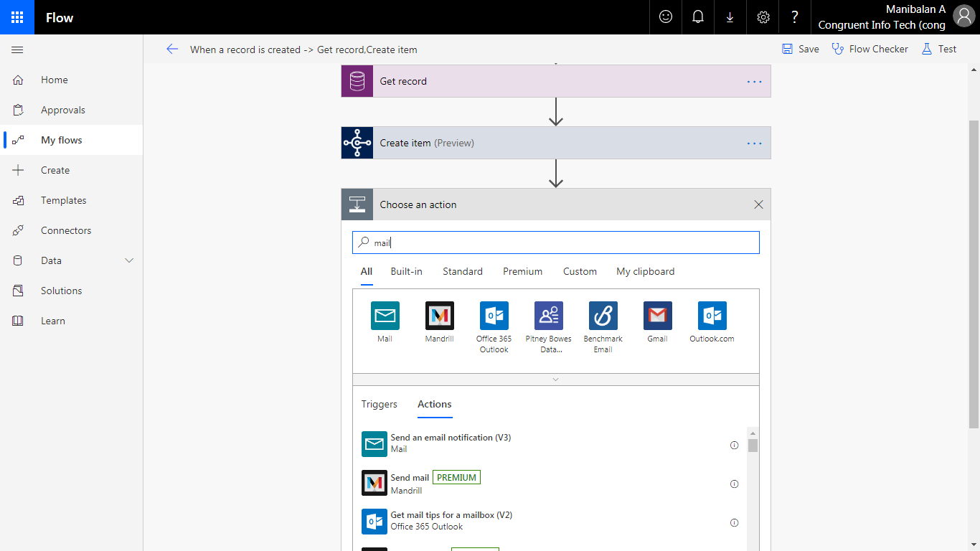Expand the Data menu chevron
Viewport: 980px width, 551px height.
tap(129, 260)
